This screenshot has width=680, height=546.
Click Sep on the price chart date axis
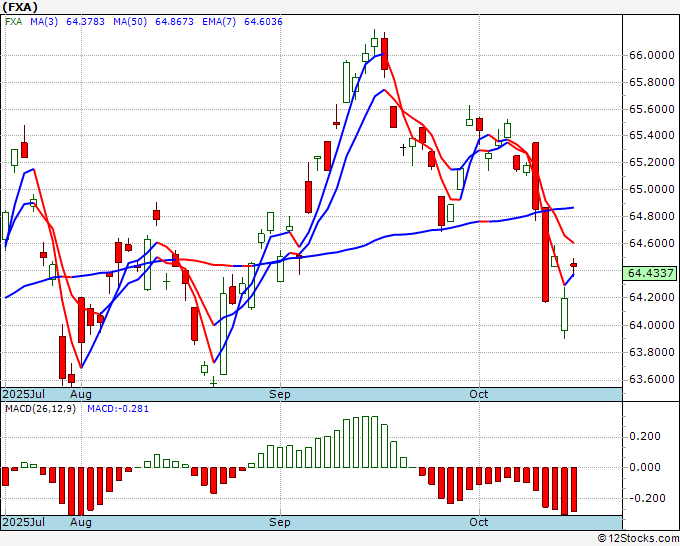[x=279, y=394]
